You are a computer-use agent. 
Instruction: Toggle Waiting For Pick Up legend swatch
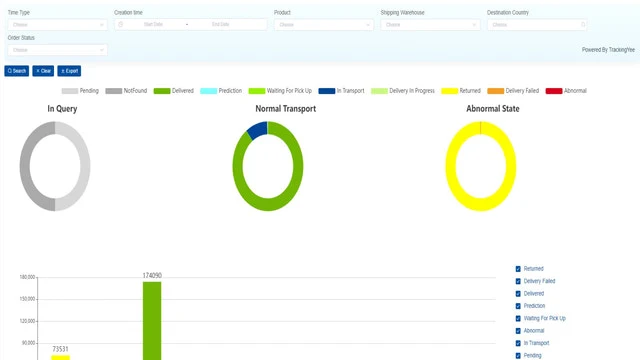(257, 91)
